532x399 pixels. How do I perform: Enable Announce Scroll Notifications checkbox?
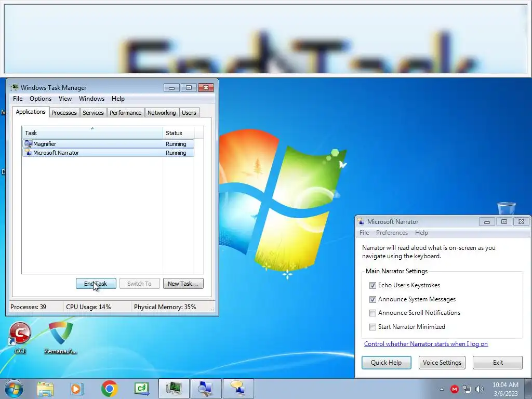tap(373, 313)
